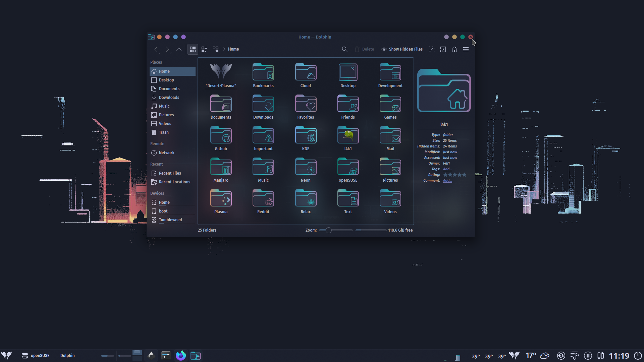
Task: Select the Text folder
Action: coord(348,201)
